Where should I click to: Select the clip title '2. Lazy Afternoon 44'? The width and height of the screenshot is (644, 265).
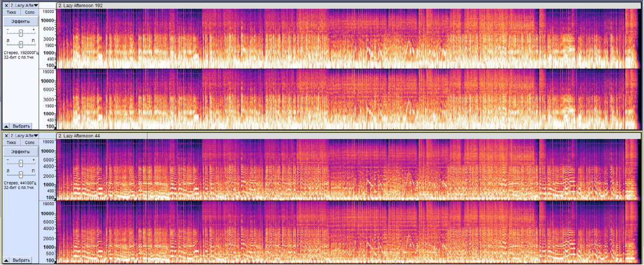(79, 135)
